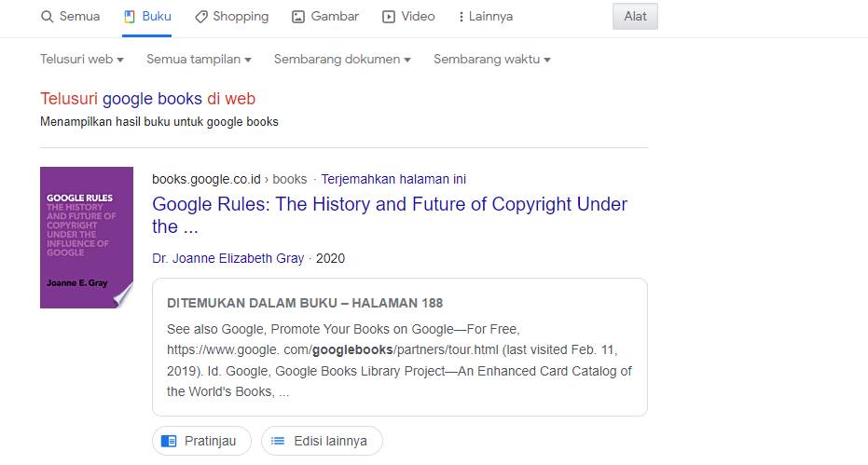The width and height of the screenshot is (868, 465).
Task: Open the Sembarang waktu dropdown
Action: coord(492,60)
